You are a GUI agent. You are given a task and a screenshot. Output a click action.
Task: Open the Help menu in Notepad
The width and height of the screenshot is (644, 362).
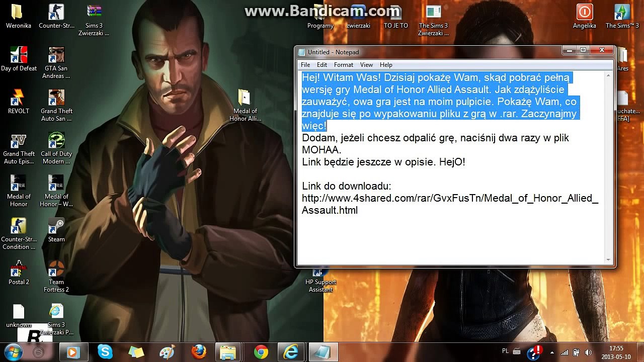386,65
